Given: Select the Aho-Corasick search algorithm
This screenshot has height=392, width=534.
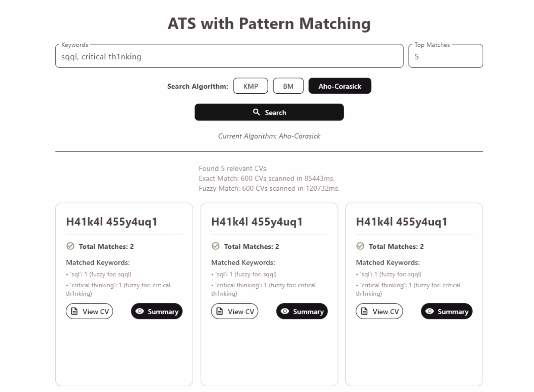Looking at the screenshot, I should coord(340,86).
